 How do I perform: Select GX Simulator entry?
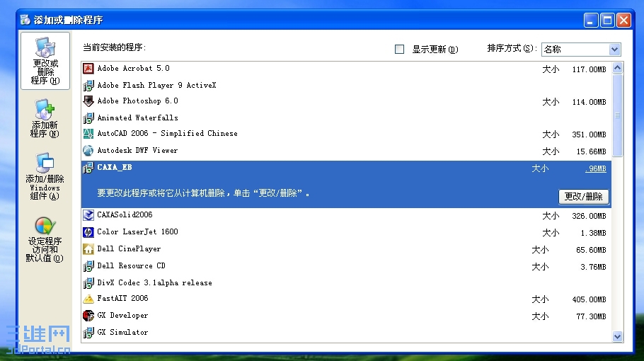pyautogui.click(x=346, y=332)
